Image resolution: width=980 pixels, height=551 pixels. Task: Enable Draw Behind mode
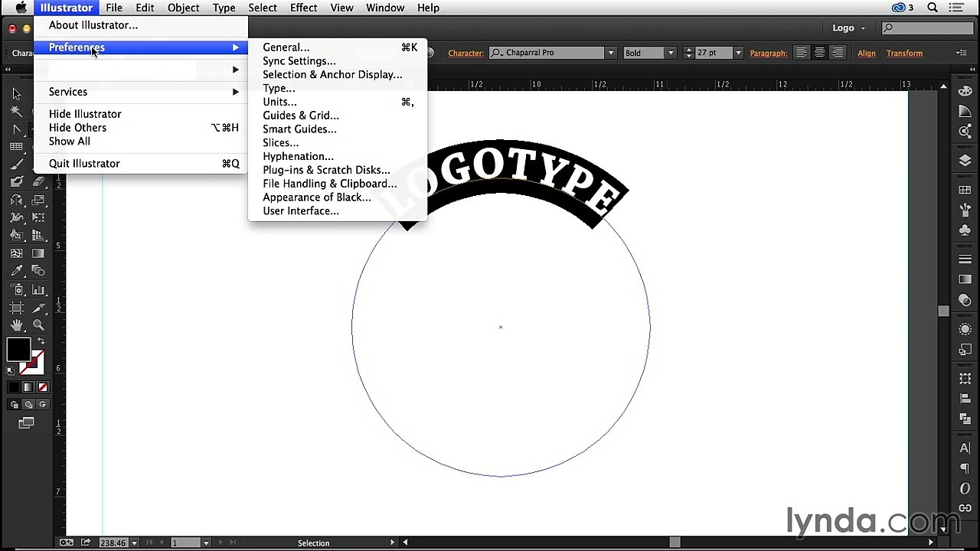tap(28, 404)
